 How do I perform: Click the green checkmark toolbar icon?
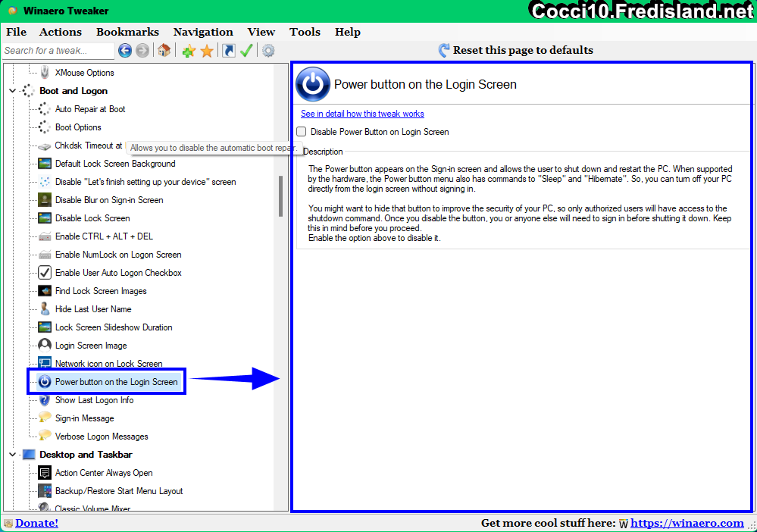point(246,50)
